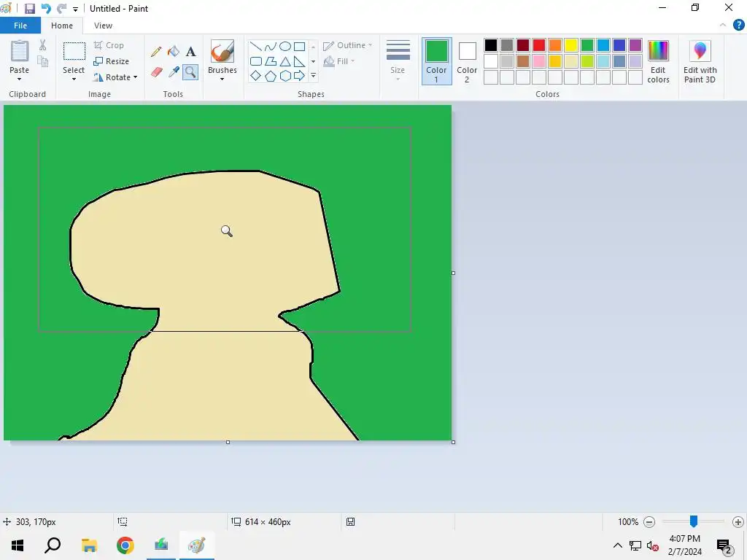747x560 pixels.
Task: Select the Color picker eyedropper tool
Action: (x=174, y=72)
